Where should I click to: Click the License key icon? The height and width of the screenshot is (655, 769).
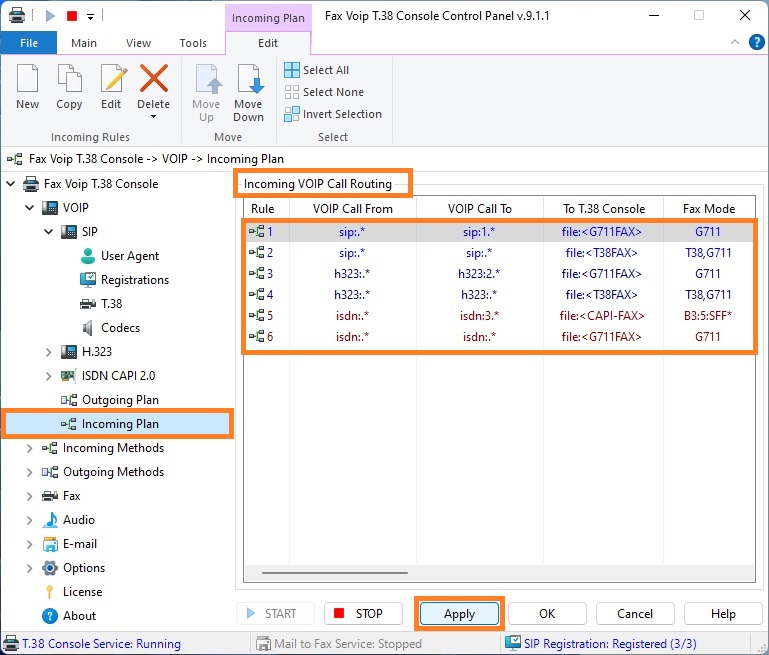[x=50, y=592]
